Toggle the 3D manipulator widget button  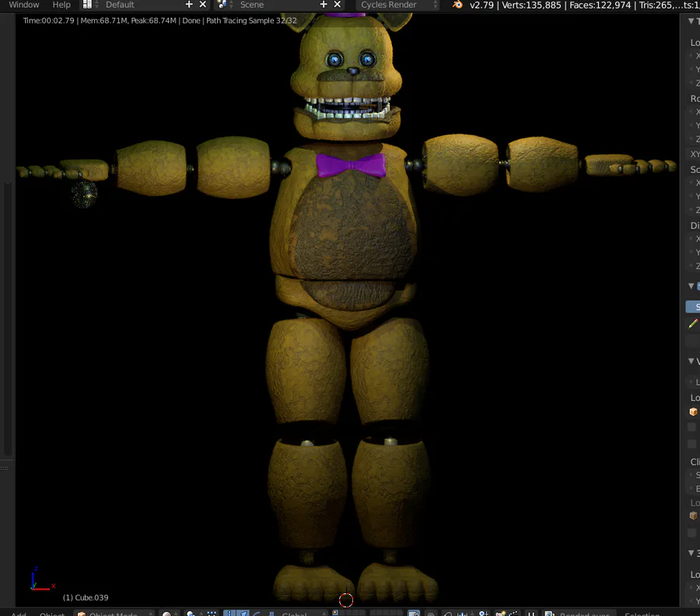[229, 614]
